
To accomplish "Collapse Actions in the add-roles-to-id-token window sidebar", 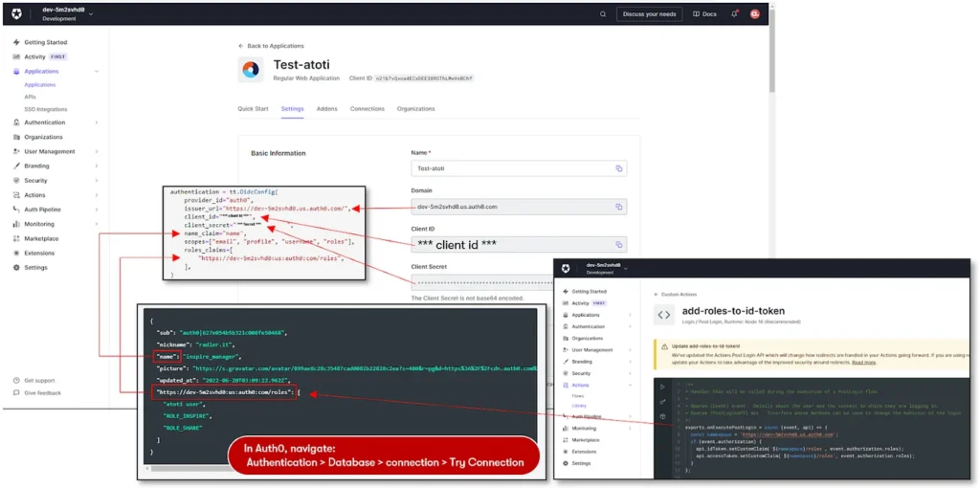I will tap(630, 385).
